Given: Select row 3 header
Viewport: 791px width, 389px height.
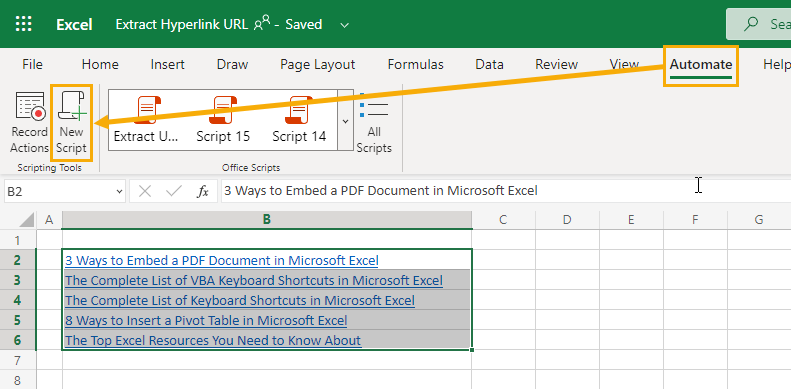Looking at the screenshot, I should (x=18, y=281).
